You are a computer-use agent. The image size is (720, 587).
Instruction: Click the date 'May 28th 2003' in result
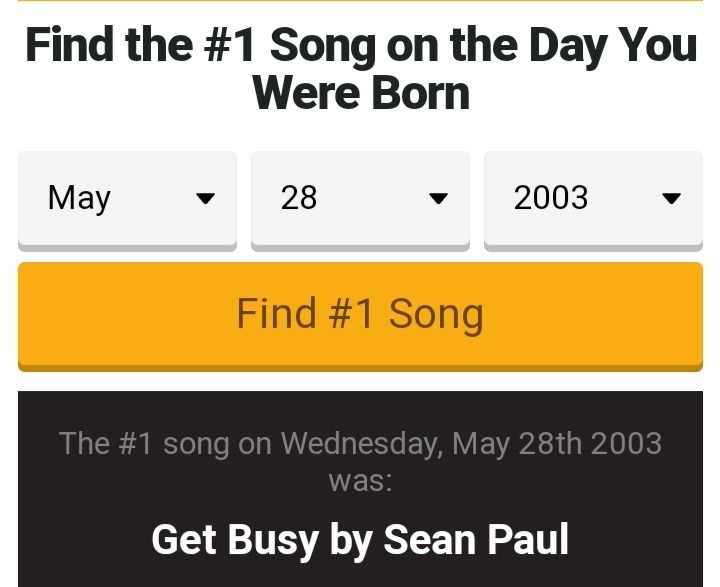[557, 443]
